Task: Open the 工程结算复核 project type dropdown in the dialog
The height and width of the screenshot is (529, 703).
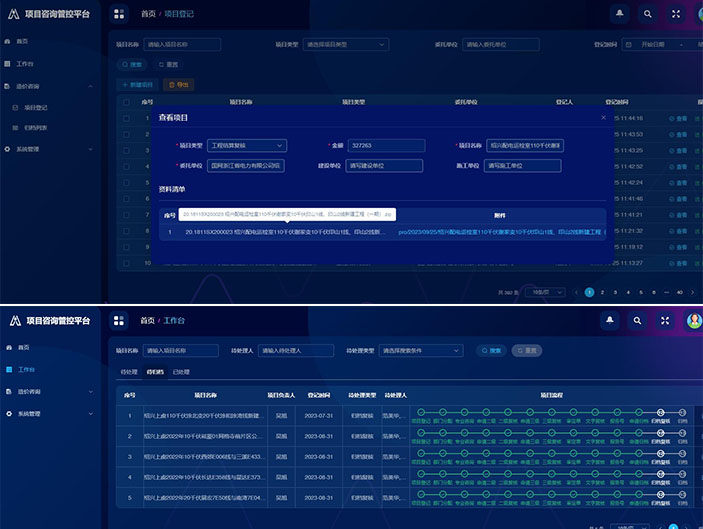Action: (x=246, y=146)
